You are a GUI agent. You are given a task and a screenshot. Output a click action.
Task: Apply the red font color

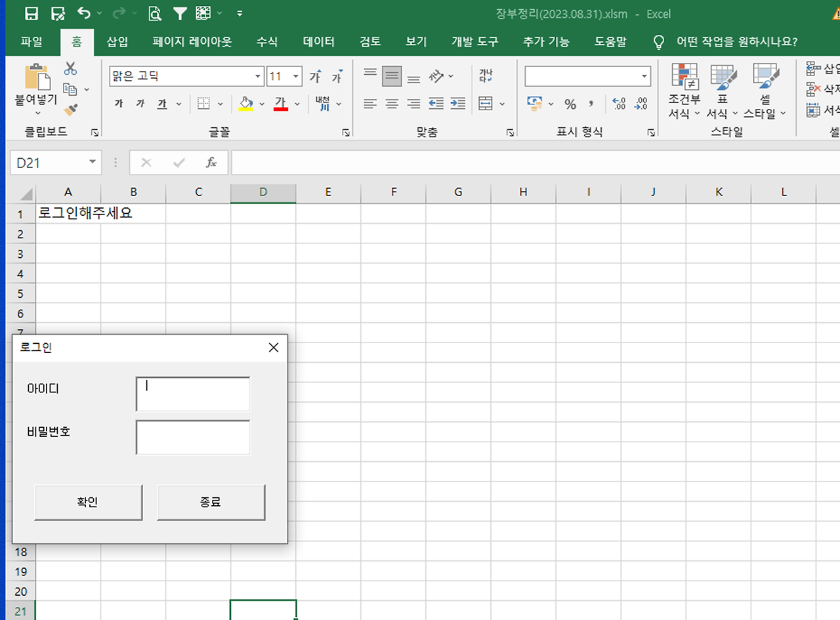pos(281,104)
